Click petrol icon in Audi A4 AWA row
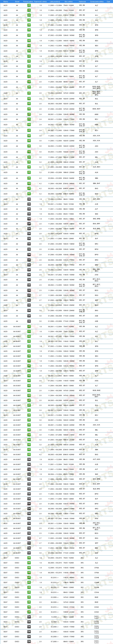Screen dimensions: 113x644 [29, 71]
